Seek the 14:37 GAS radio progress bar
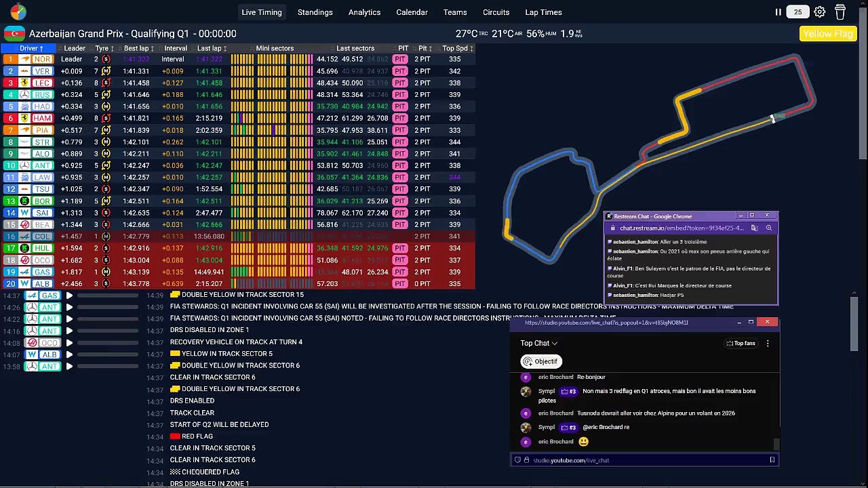This screenshot has width=868, height=488. [108, 296]
